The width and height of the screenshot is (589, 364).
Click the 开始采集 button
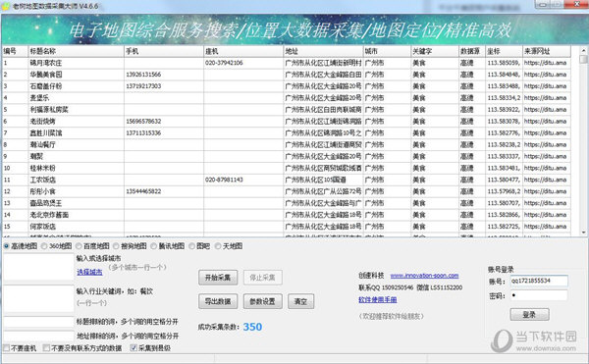[218, 278]
